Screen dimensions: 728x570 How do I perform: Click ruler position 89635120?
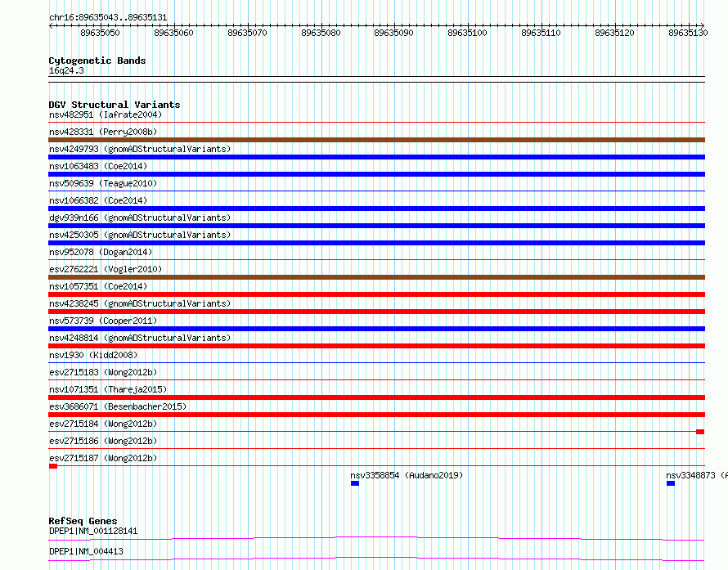point(615,33)
